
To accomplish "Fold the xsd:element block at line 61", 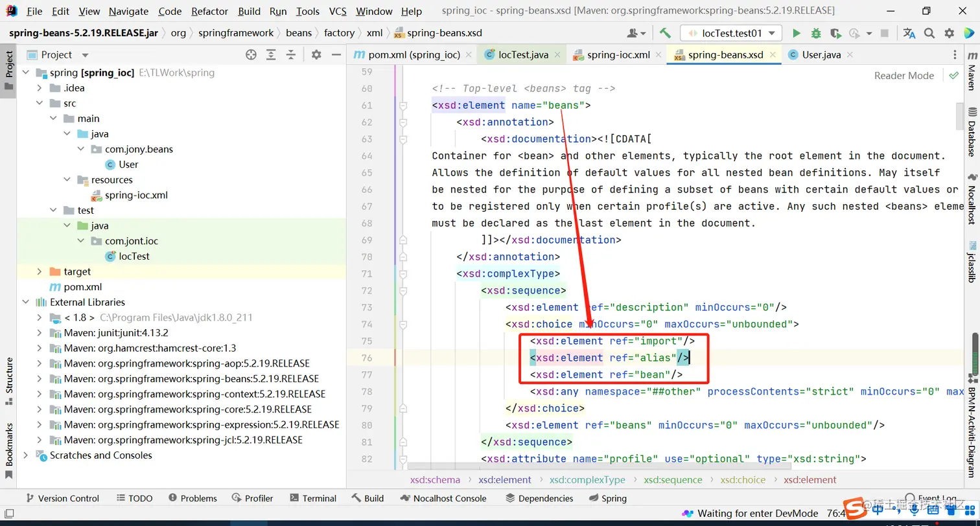I will (x=402, y=106).
